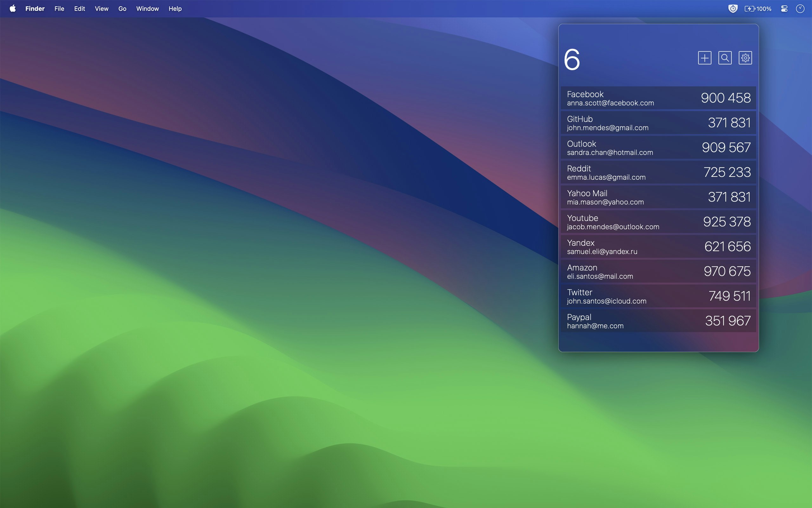This screenshot has width=812, height=508.
Task: Select the Yandex account name
Action: click(x=580, y=243)
